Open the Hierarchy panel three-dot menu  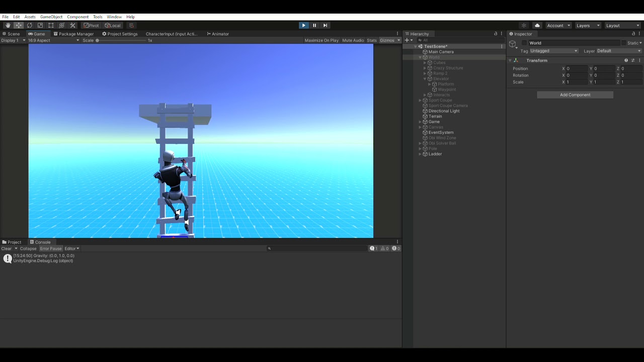pos(502,34)
